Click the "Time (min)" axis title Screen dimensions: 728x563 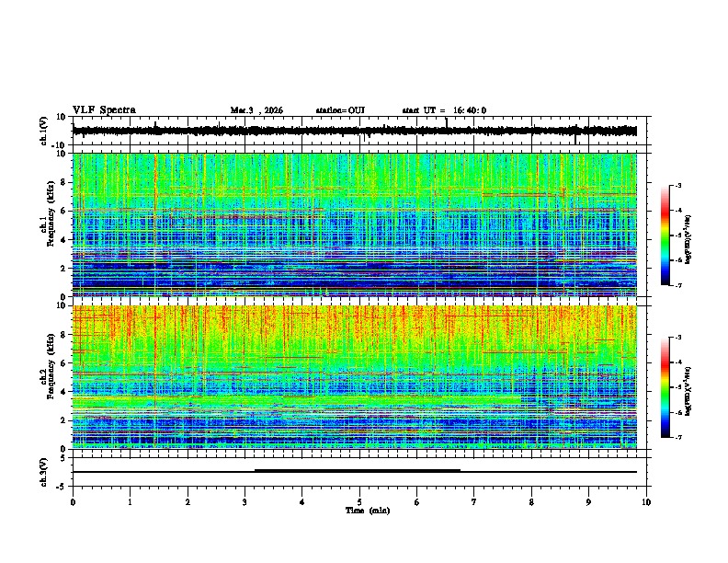(368, 511)
